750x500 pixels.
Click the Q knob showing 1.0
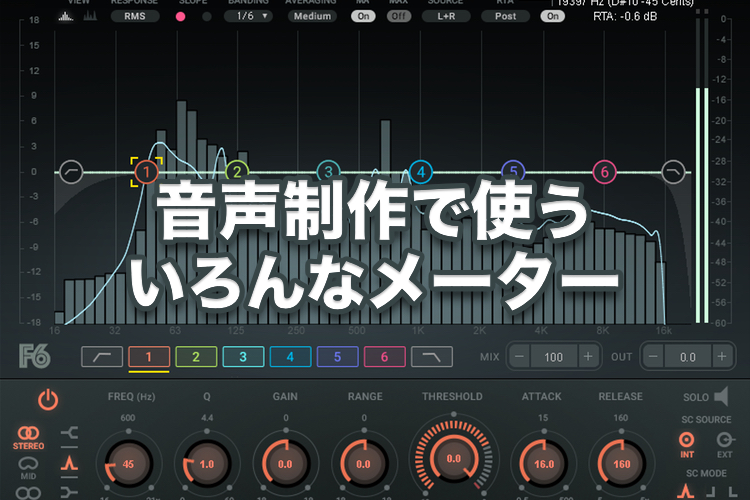coord(207,464)
